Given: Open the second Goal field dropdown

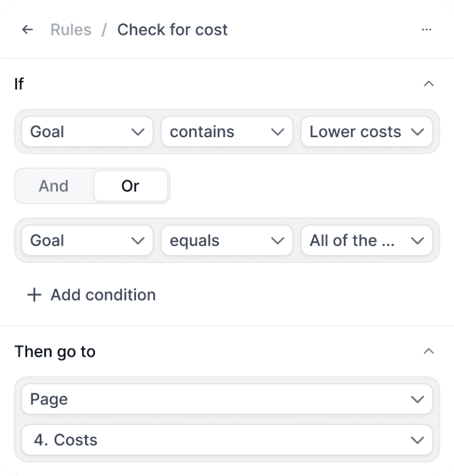Looking at the screenshot, I should pyautogui.click(x=87, y=241).
